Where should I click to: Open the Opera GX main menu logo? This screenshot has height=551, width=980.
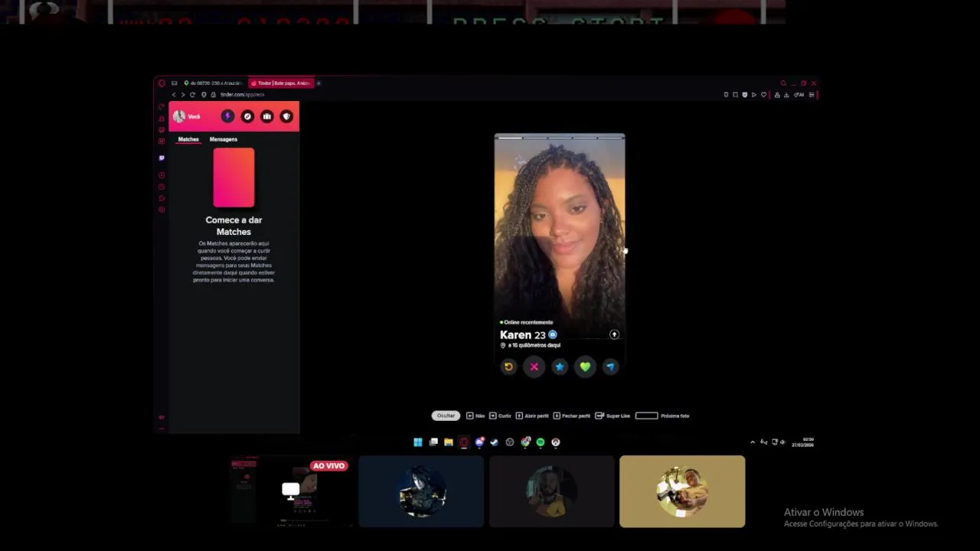tap(161, 83)
